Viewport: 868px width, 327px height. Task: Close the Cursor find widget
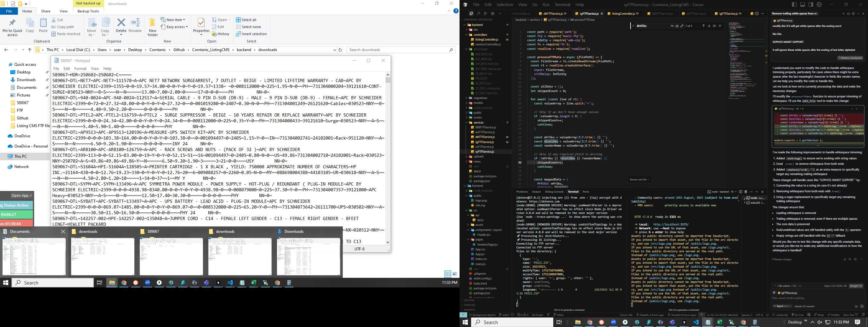(x=720, y=26)
